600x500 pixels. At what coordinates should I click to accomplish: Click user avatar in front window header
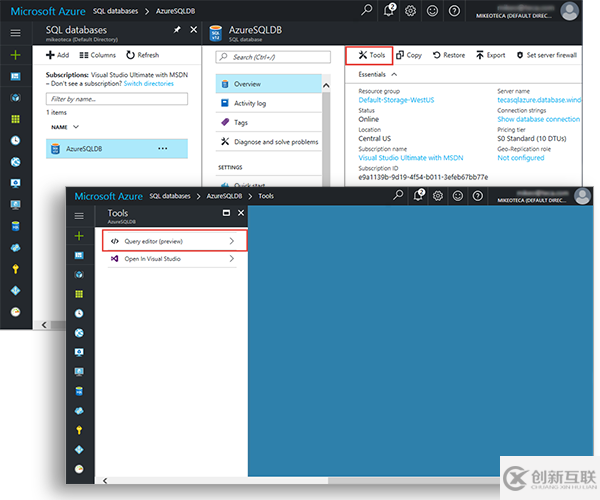[x=582, y=196]
